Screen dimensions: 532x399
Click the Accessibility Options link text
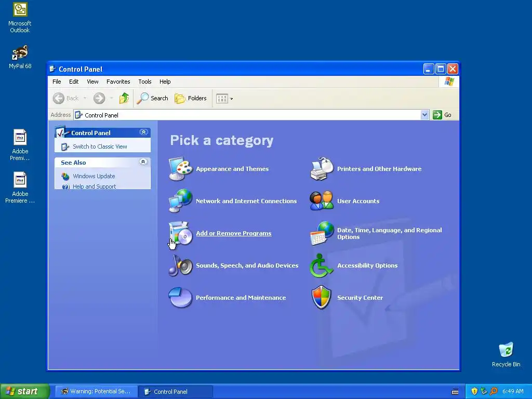tap(367, 265)
